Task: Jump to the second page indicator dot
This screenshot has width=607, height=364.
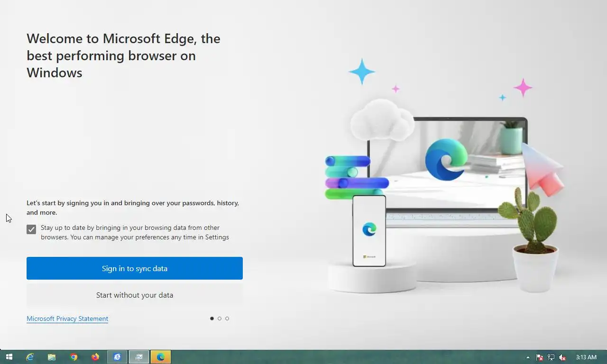Action: 220,318
